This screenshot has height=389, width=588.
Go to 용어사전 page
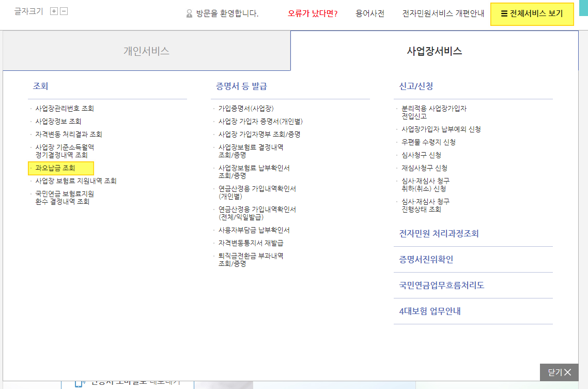[x=370, y=13]
